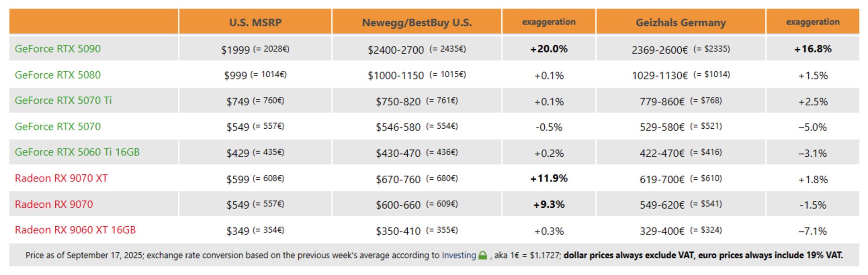This screenshot has height=275, width=868.
Task: Open the GeForce RTX 5080 link
Action: [x=58, y=75]
